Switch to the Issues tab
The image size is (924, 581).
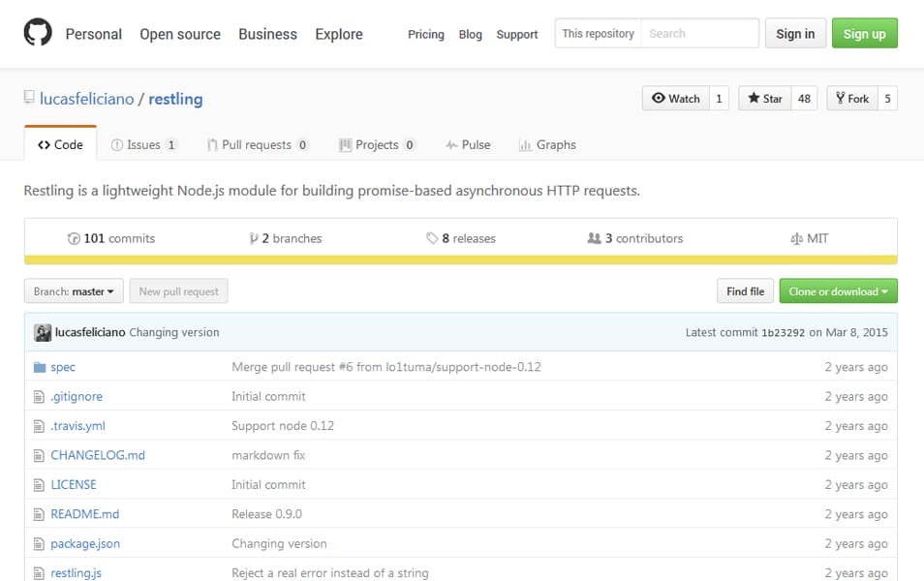(x=143, y=144)
